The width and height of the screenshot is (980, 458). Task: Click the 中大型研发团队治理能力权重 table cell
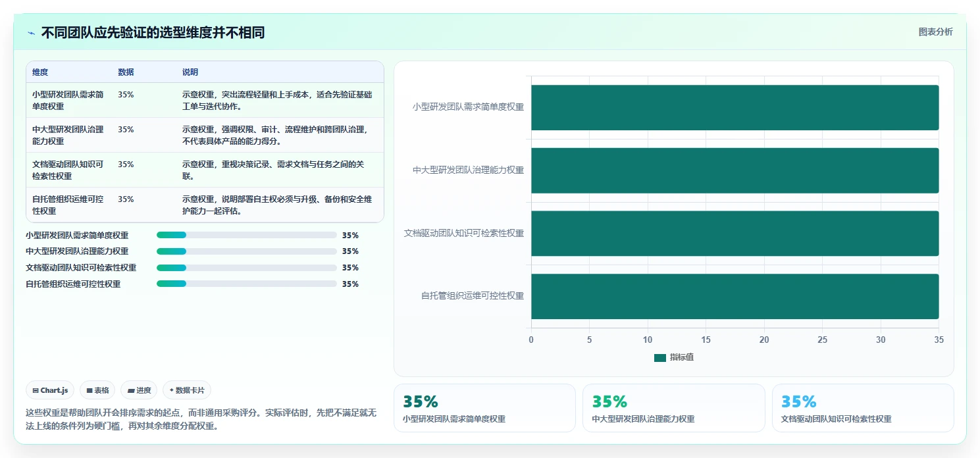coord(68,136)
